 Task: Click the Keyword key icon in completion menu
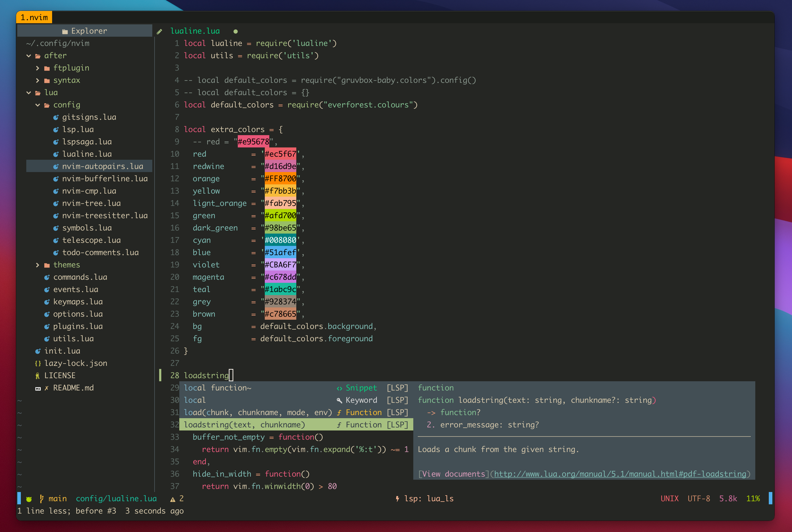(x=339, y=400)
